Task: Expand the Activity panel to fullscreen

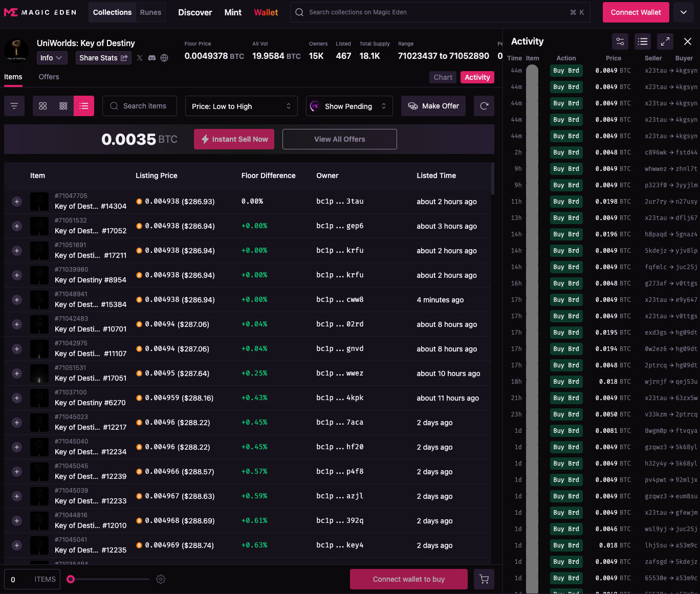Action: click(x=665, y=41)
